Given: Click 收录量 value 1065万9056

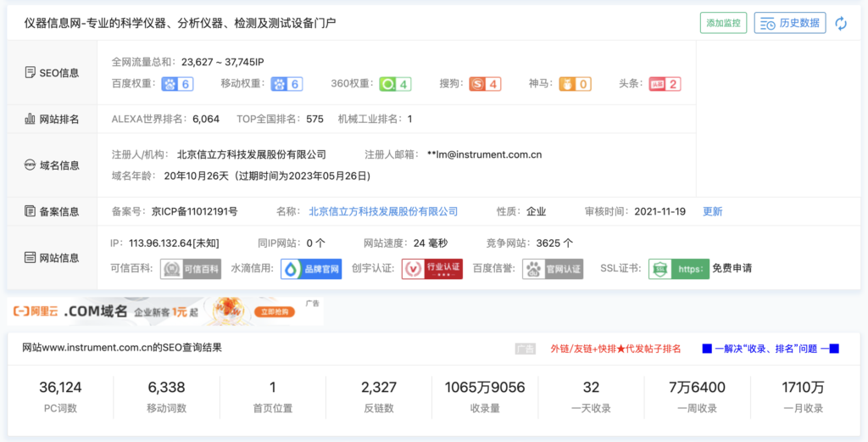Looking at the screenshot, I should pyautogui.click(x=485, y=388).
